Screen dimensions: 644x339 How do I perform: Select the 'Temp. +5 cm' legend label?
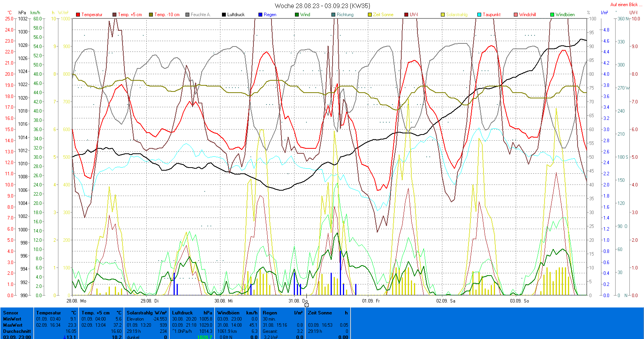click(x=130, y=15)
